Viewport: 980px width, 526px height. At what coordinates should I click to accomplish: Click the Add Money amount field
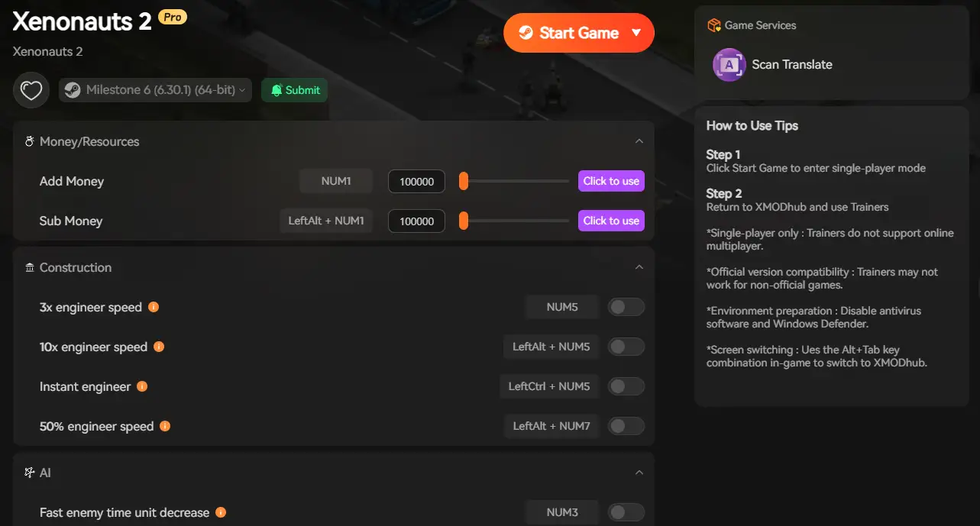pyautogui.click(x=416, y=182)
